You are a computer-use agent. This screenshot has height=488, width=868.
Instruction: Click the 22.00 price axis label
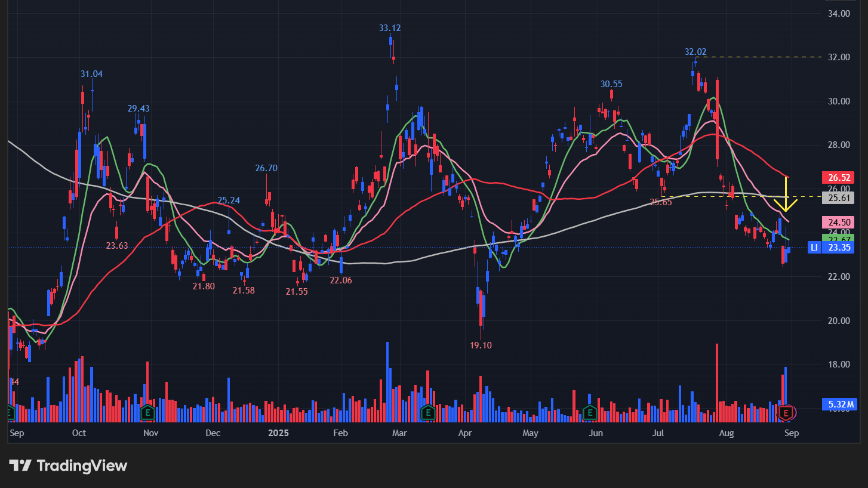point(839,277)
